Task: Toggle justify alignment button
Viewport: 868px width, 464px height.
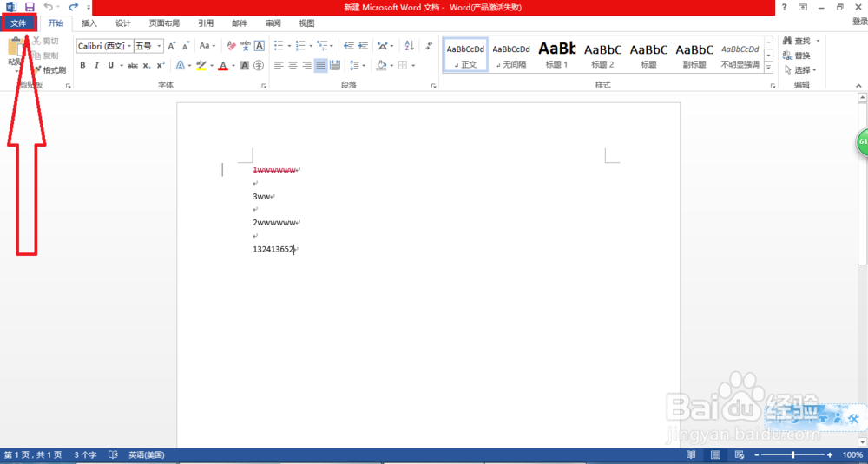Action: (320, 65)
